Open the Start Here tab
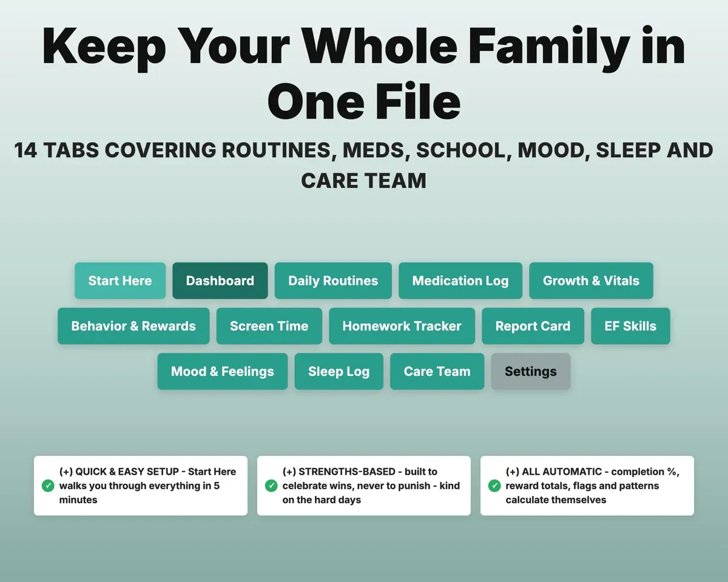This screenshot has width=728, height=582. click(x=120, y=281)
